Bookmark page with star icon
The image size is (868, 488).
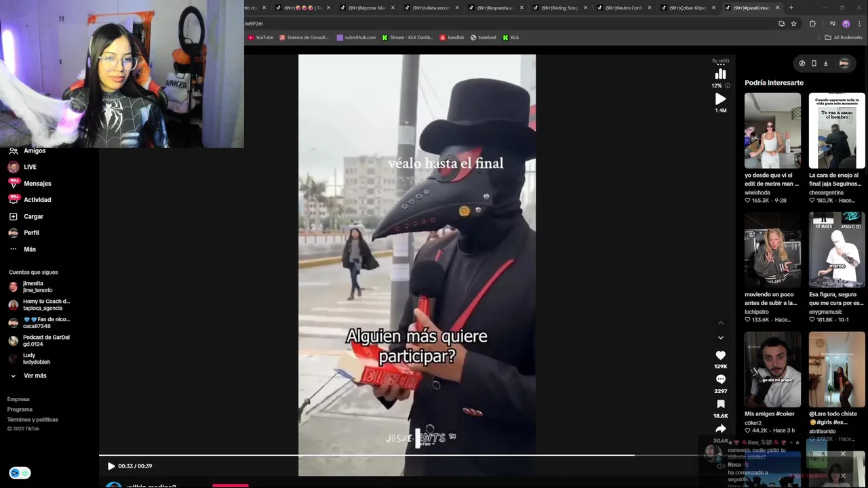pyautogui.click(x=793, y=24)
